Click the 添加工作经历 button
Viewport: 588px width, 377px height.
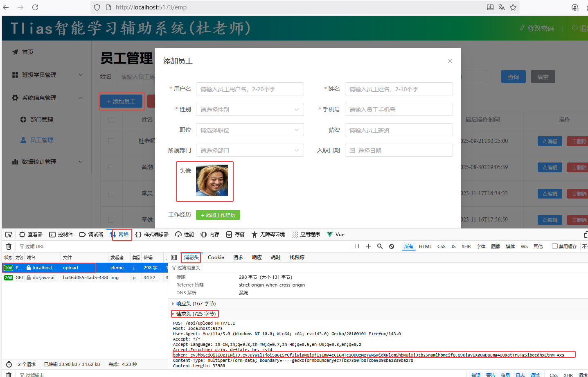[218, 215]
